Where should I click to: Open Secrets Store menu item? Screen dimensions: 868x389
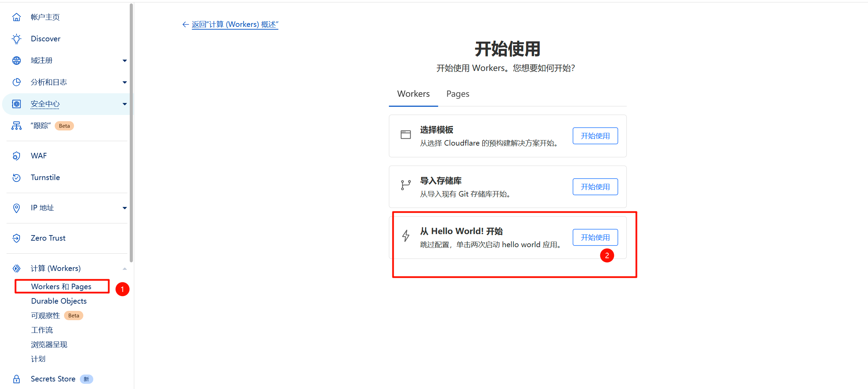[x=53, y=379]
